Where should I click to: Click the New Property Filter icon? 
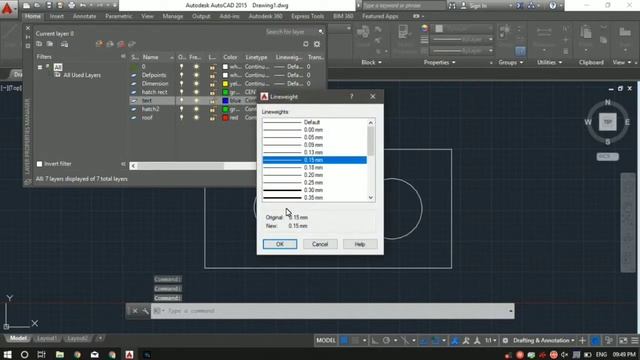pos(39,44)
